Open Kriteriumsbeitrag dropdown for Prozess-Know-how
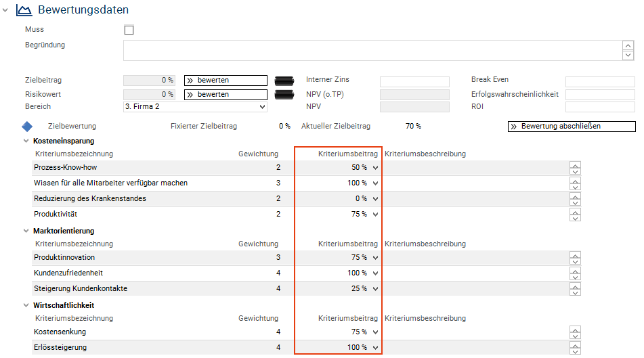This screenshot has width=644, height=358. pyautogui.click(x=376, y=167)
